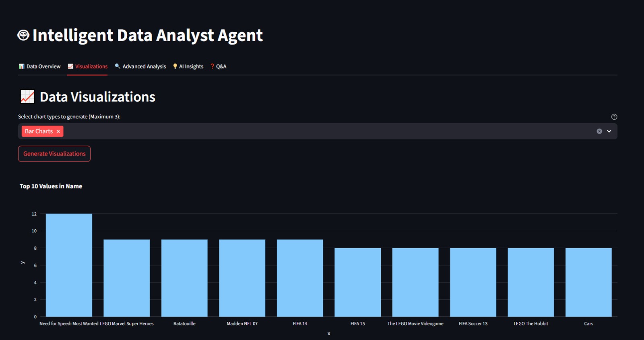Click the 'FIFA Soccer 13' axis label
This screenshot has height=340, width=644.
(473, 323)
